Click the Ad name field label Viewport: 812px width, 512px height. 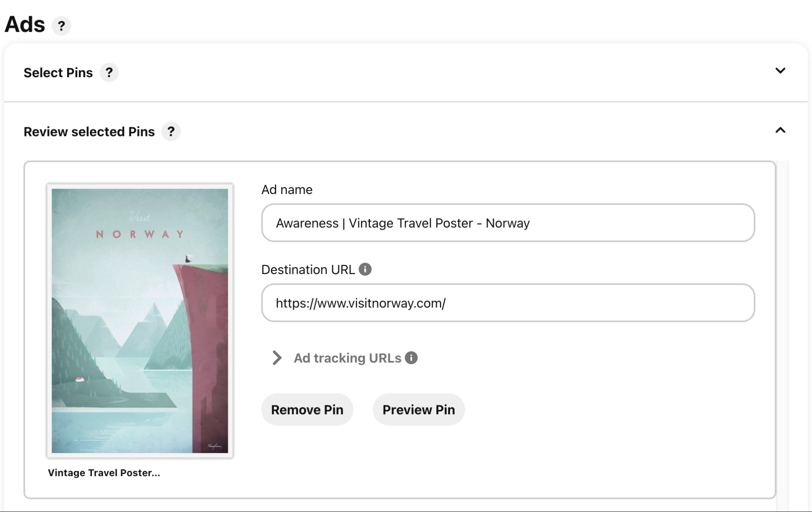287,190
